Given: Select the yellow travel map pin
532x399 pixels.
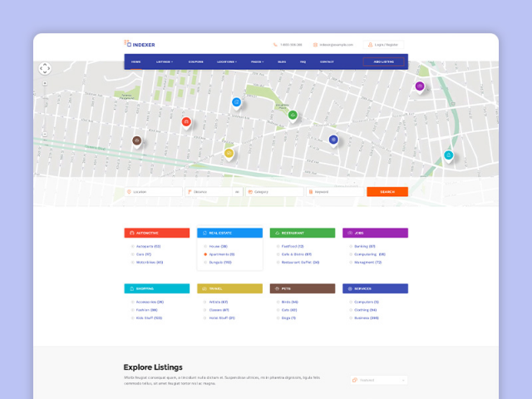Looking at the screenshot, I should coord(229,154).
